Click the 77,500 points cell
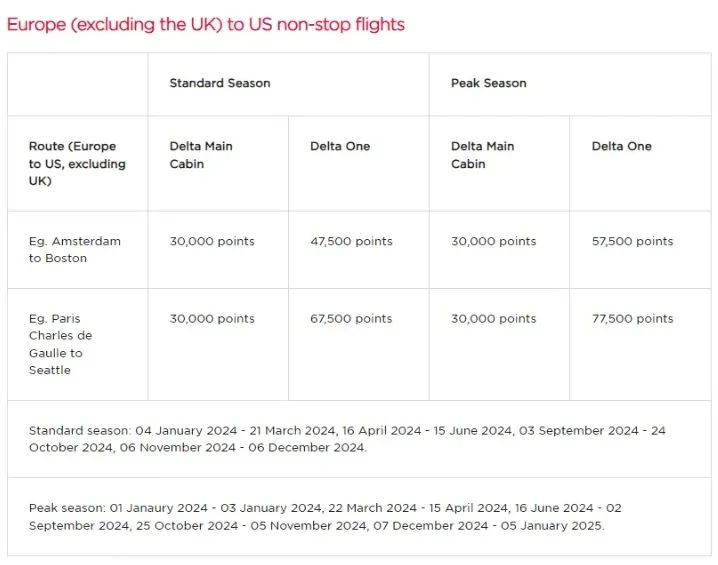Image resolution: width=718 pixels, height=565 pixels. (632, 319)
